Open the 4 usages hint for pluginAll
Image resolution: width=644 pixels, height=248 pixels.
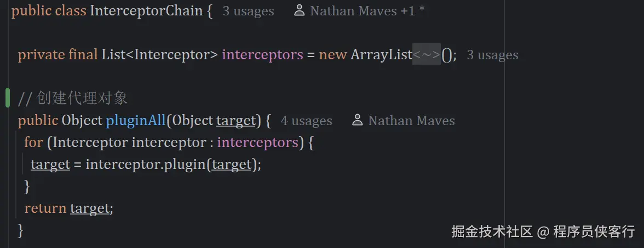click(306, 121)
